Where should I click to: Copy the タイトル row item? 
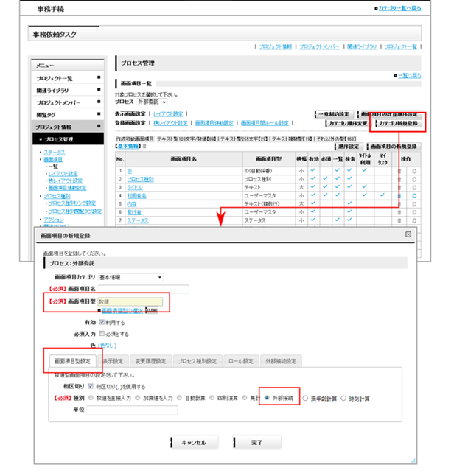click(414, 188)
